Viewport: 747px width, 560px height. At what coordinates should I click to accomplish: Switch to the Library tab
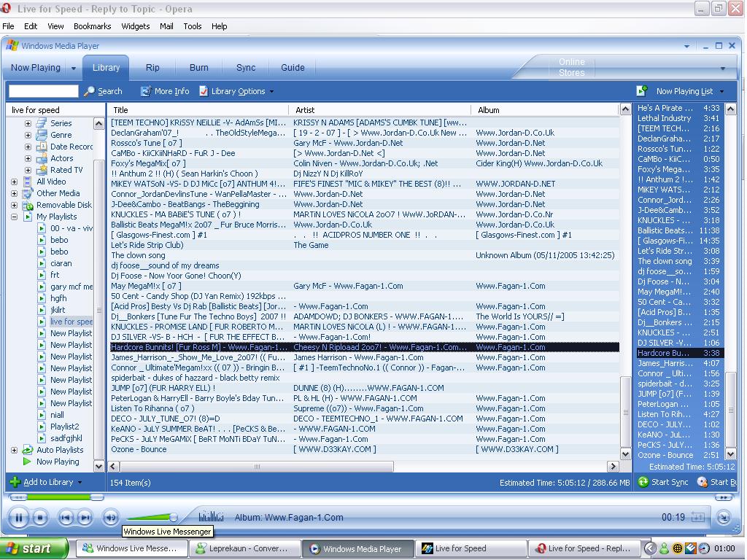[106, 68]
